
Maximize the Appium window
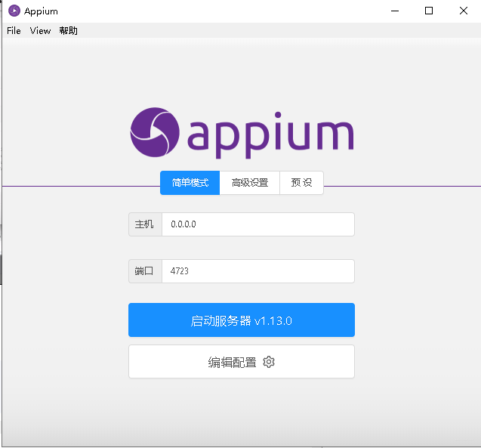[x=429, y=11]
